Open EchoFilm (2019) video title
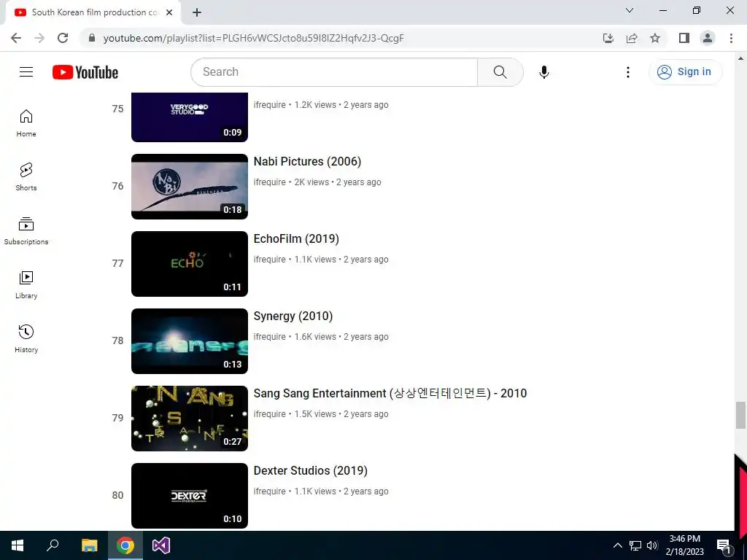Screen dimensions: 747x560 [296, 238]
